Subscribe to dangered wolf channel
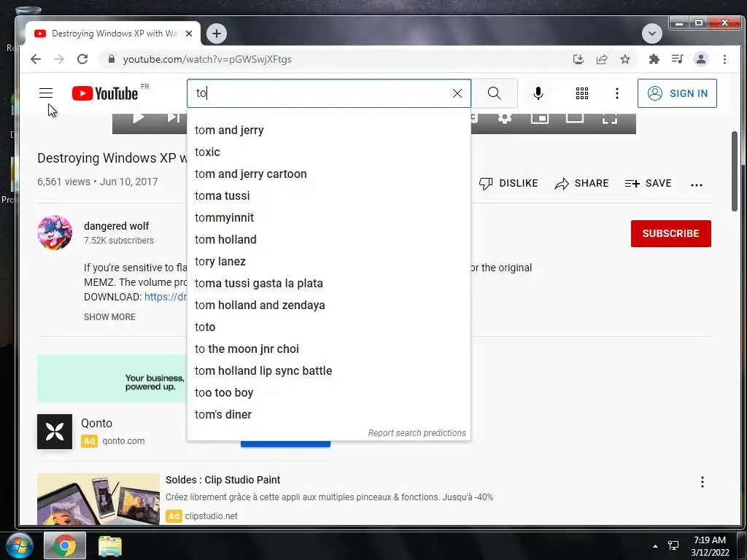Screen dimensions: 747x560 tap(671, 233)
